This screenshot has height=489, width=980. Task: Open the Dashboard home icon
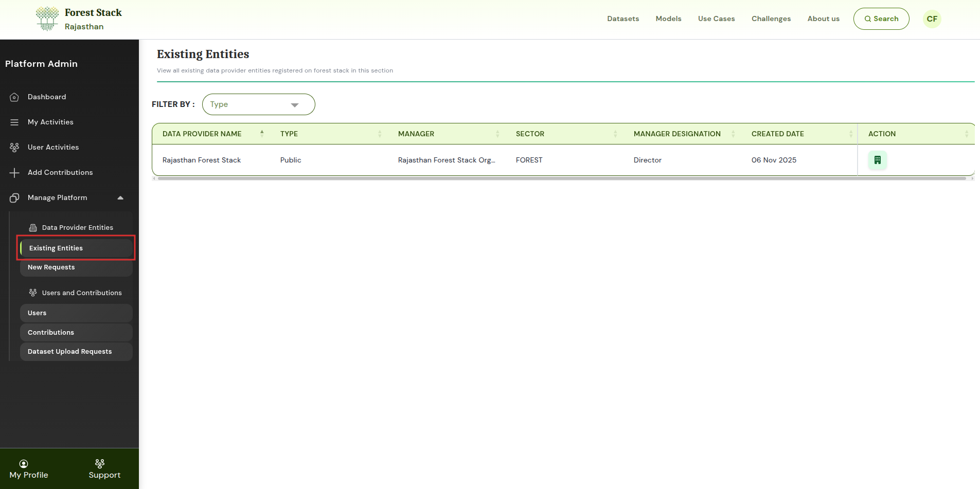point(14,97)
